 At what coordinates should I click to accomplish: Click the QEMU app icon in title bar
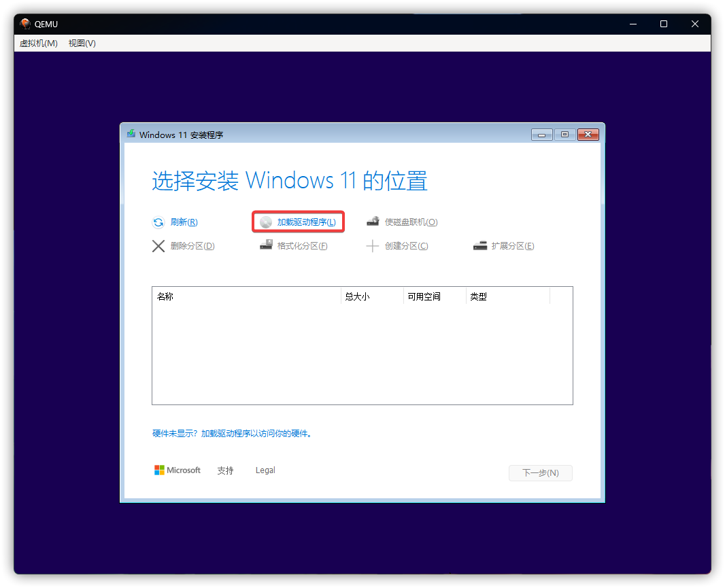pyautogui.click(x=25, y=24)
